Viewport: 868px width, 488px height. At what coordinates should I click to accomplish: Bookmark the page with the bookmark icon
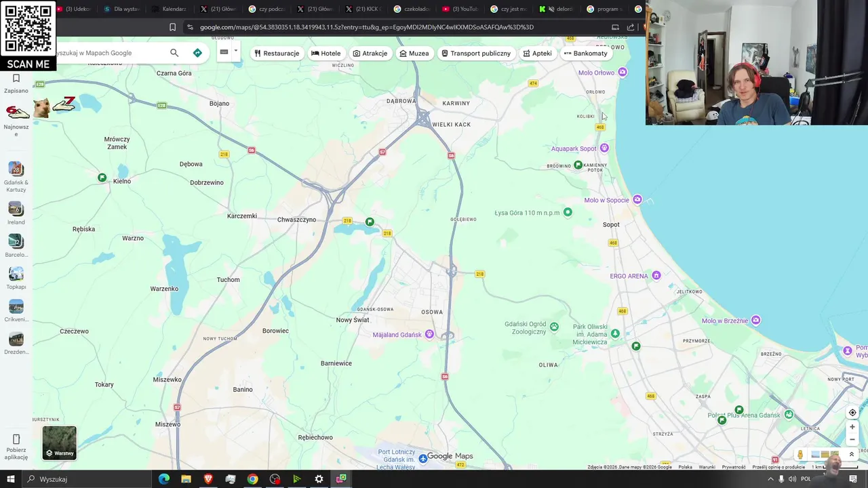click(172, 27)
